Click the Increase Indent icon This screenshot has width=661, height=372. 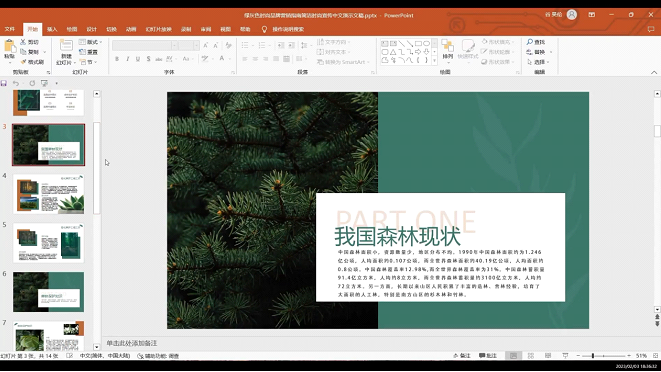[x=291, y=45]
